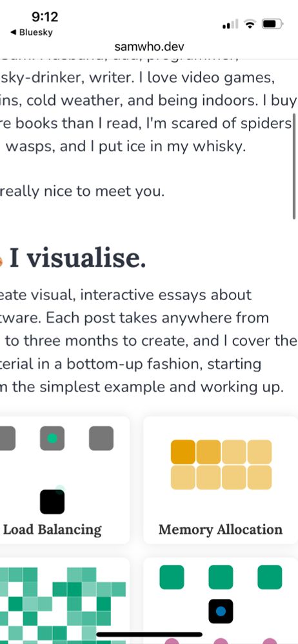Tap the battery indicator icon
Viewport: 298px width, 644px height.
[x=272, y=24]
